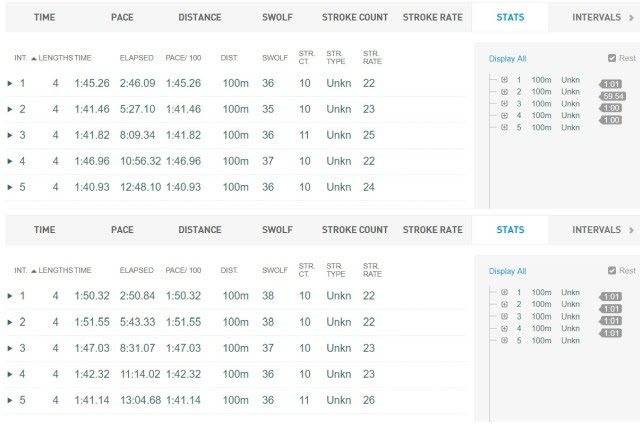
Task: Select the INTERVALS tab in the lower panel
Action: (x=596, y=230)
